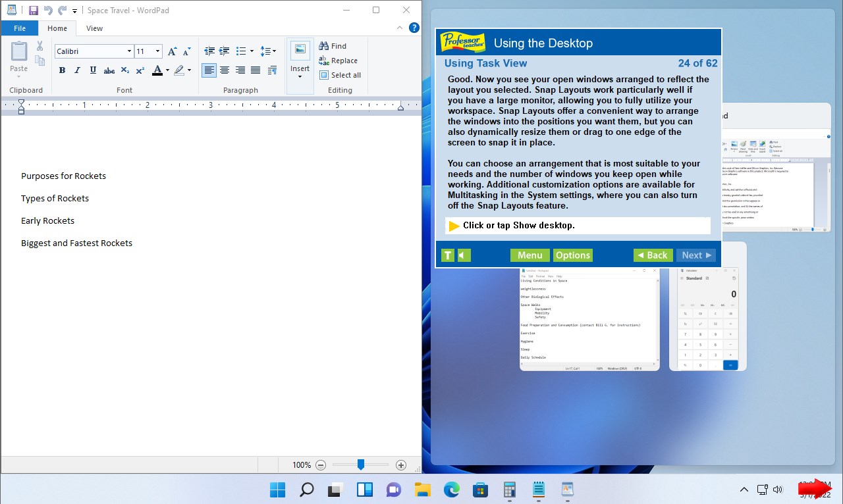Select Justify alignment

(x=256, y=70)
